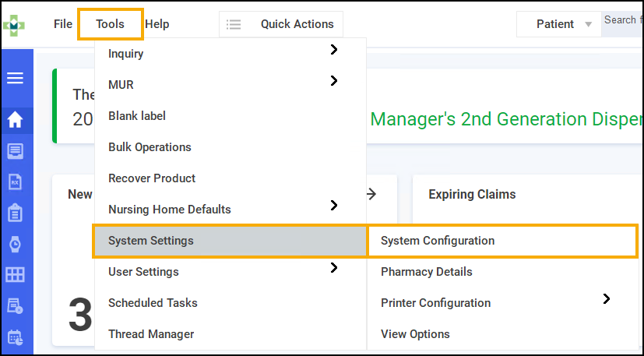The height and width of the screenshot is (356, 644).
Task: Select System Configuration from submenu
Action: [438, 241]
